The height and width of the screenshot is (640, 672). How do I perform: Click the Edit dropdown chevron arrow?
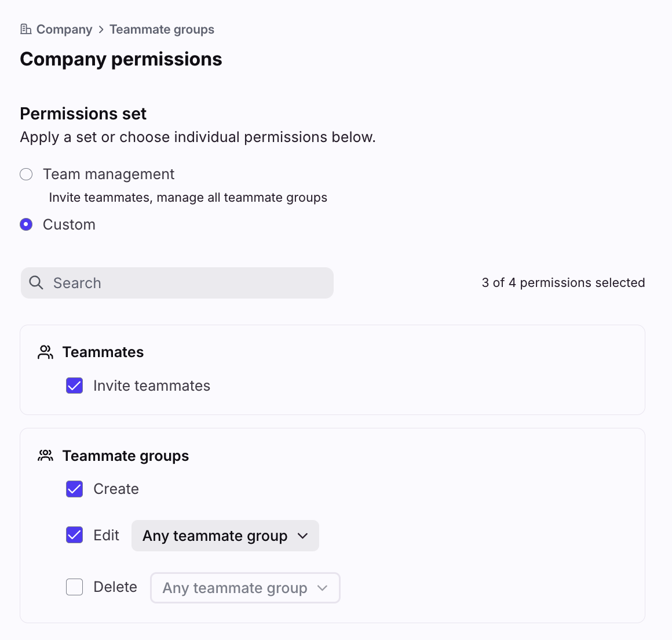click(x=302, y=536)
